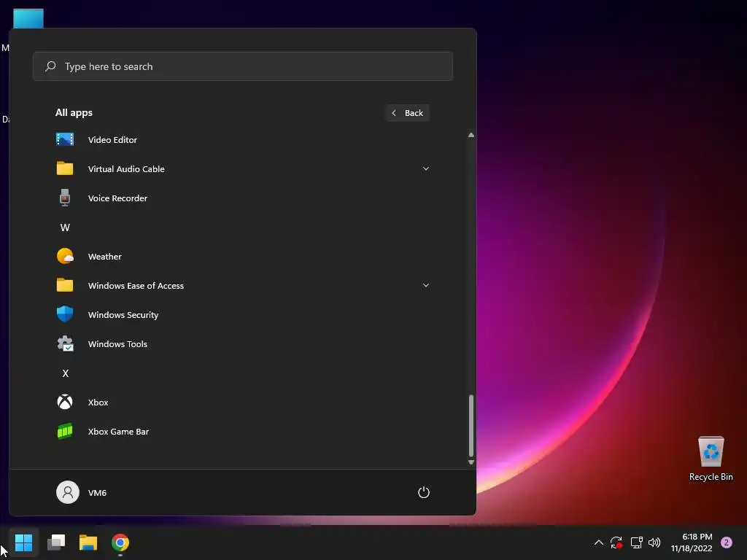747x560 pixels.
Task: Click the VM6 user avatar icon
Action: point(68,492)
